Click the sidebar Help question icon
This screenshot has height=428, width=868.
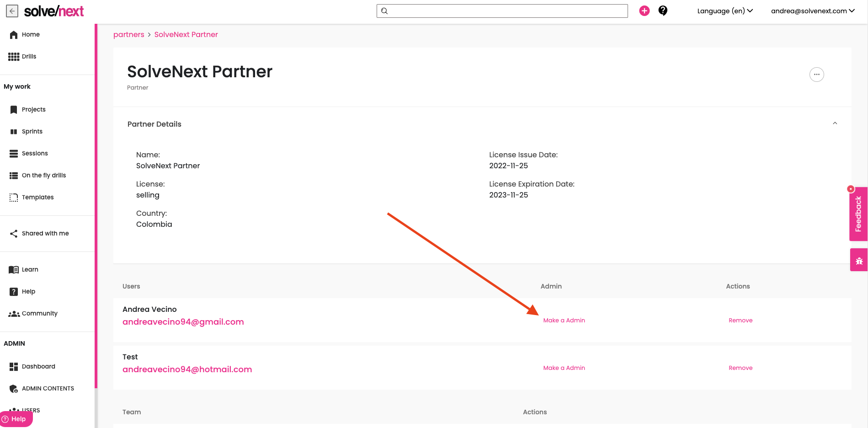14,292
